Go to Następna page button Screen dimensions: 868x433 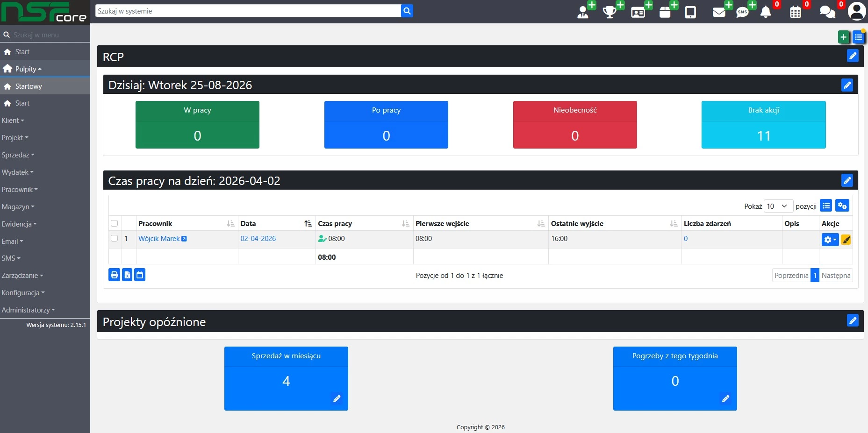coord(836,275)
